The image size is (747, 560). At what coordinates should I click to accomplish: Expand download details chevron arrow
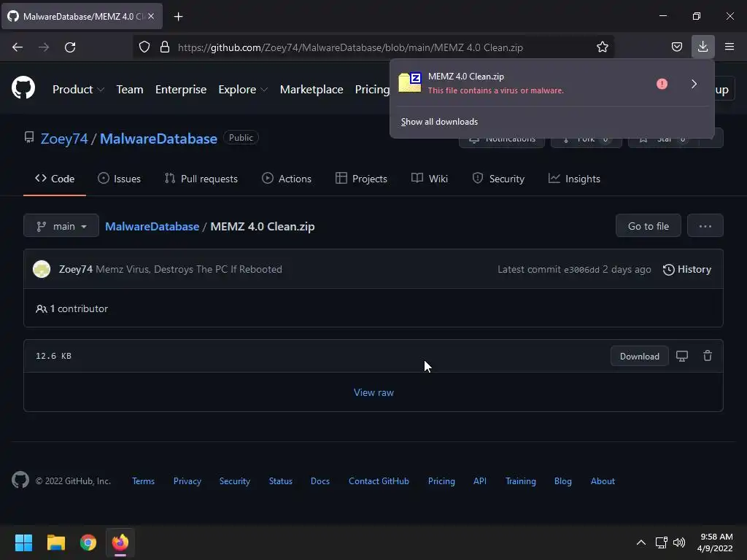694,84
